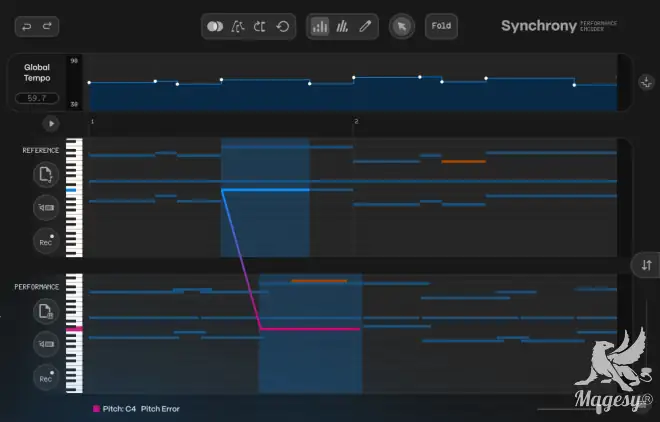
Task: Click the bar 2 marker on timeline
Action: 355,122
